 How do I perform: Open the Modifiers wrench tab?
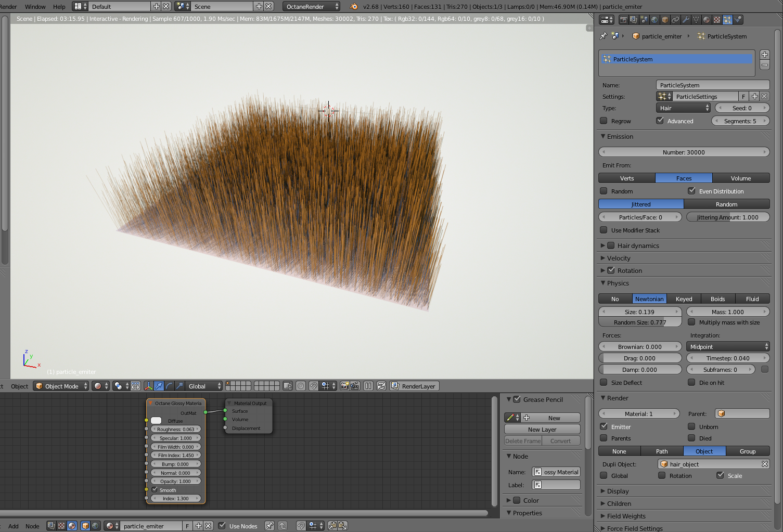click(x=686, y=20)
